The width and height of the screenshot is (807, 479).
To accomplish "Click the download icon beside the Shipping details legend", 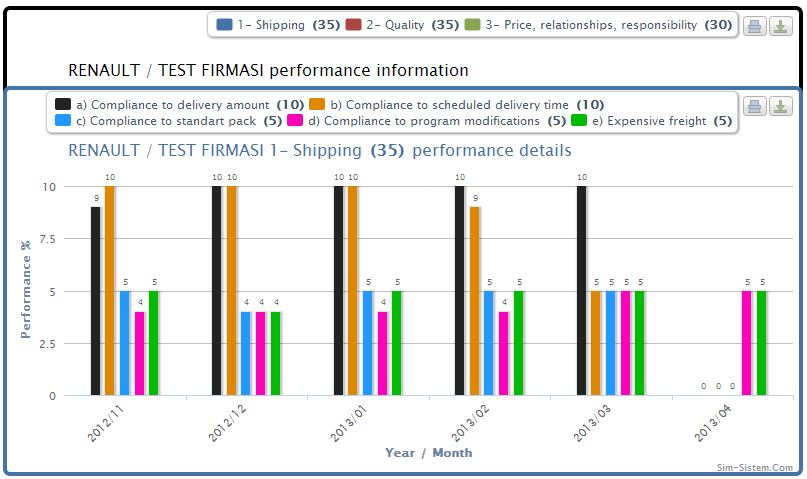I will 780,107.
